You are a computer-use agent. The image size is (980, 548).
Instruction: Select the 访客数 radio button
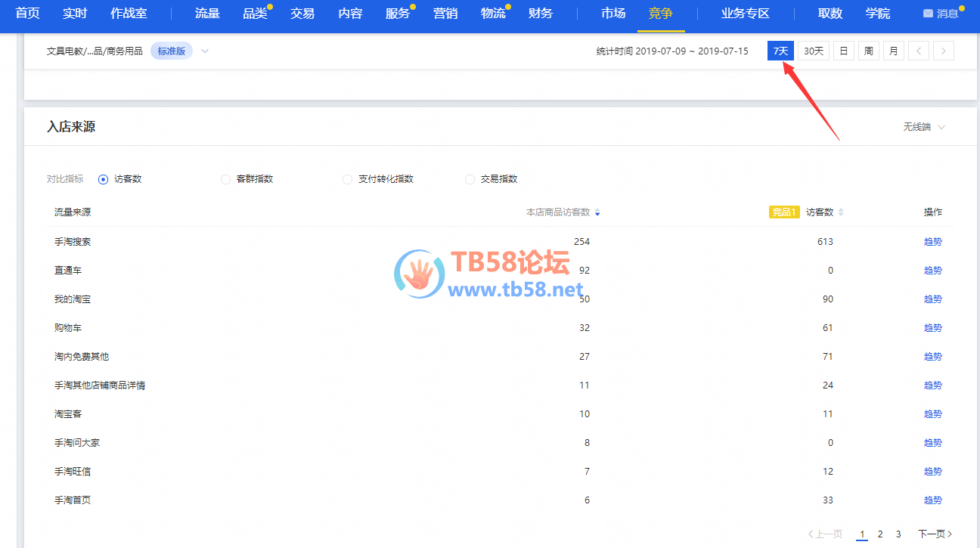104,179
